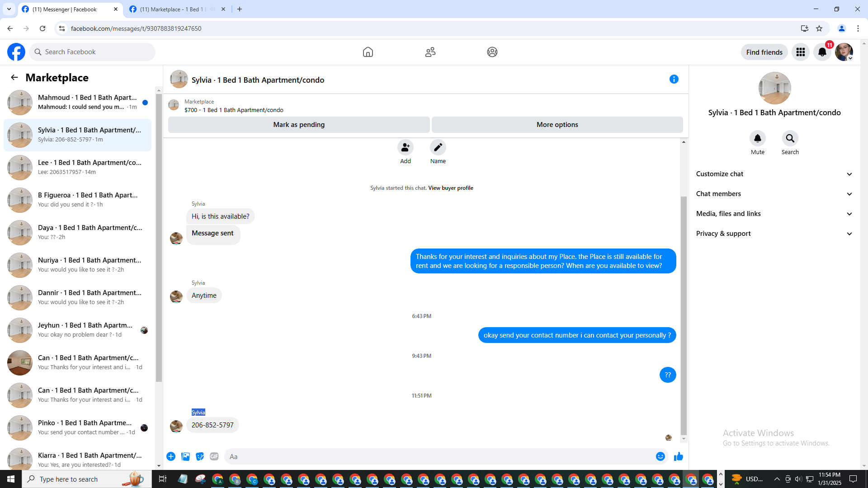Open Lee's conversation

(x=78, y=168)
